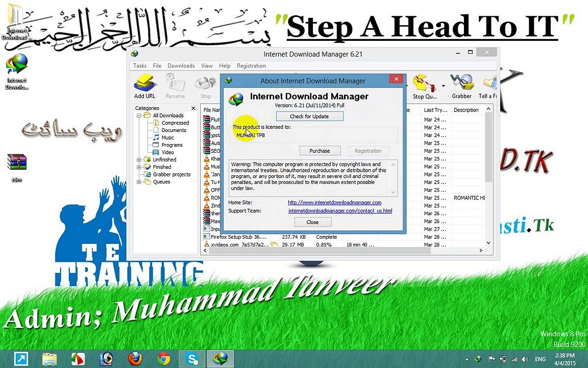Viewport: 588px width, 368px height.
Task: Click the left arrow of the download list's horizontal scrollbar
Action: pos(205,250)
